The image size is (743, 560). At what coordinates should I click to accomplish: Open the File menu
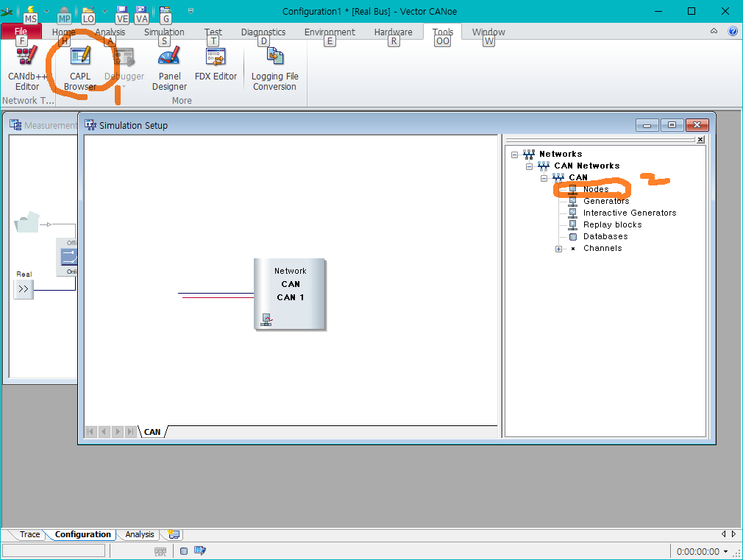[x=21, y=32]
